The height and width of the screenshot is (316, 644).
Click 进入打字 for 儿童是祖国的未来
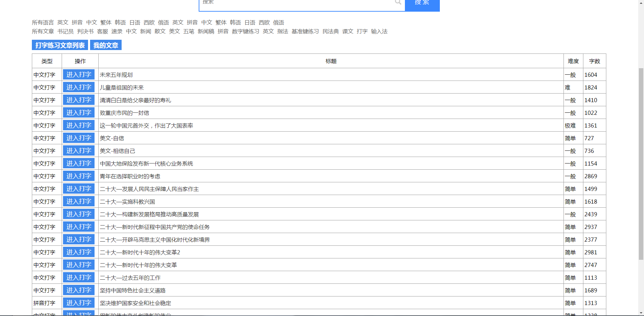pyautogui.click(x=79, y=87)
